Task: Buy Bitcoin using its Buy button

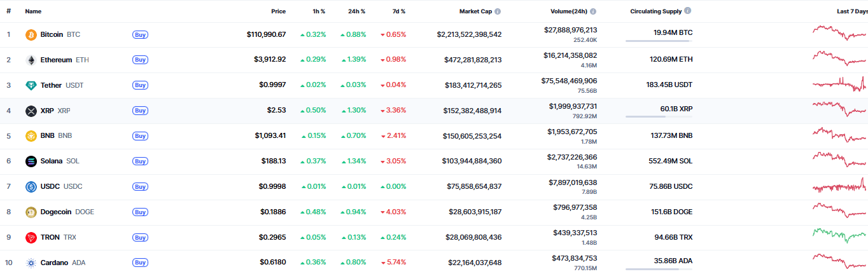Action: tap(141, 34)
